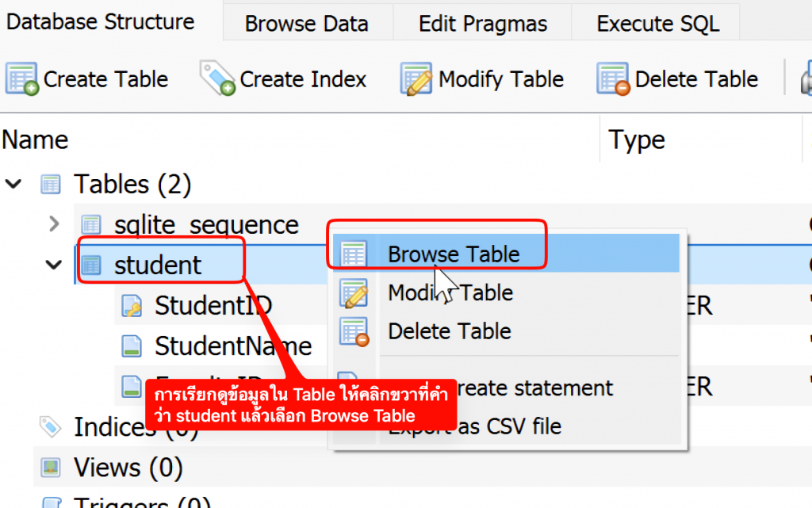Click the sqlite_sequence table icon
Viewport: 812px width, 508px height.
[x=92, y=224]
